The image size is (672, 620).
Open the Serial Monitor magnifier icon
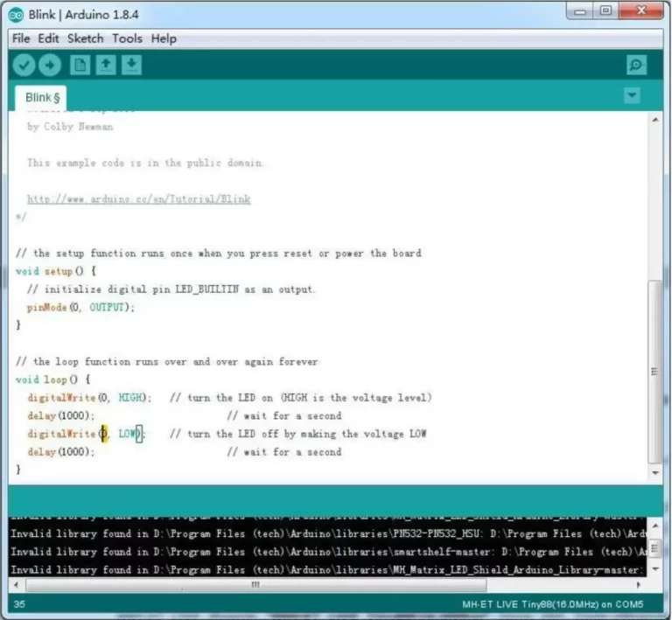[636, 65]
